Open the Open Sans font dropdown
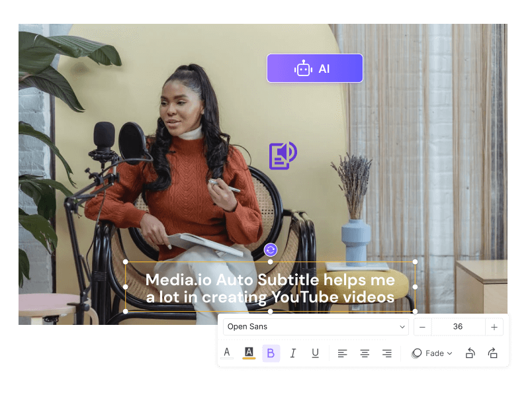 (x=316, y=327)
